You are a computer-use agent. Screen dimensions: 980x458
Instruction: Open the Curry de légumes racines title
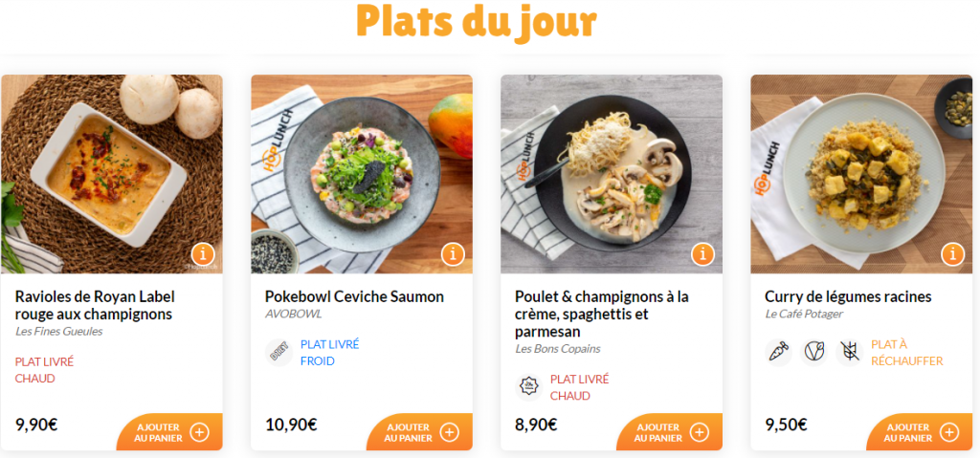point(848,296)
